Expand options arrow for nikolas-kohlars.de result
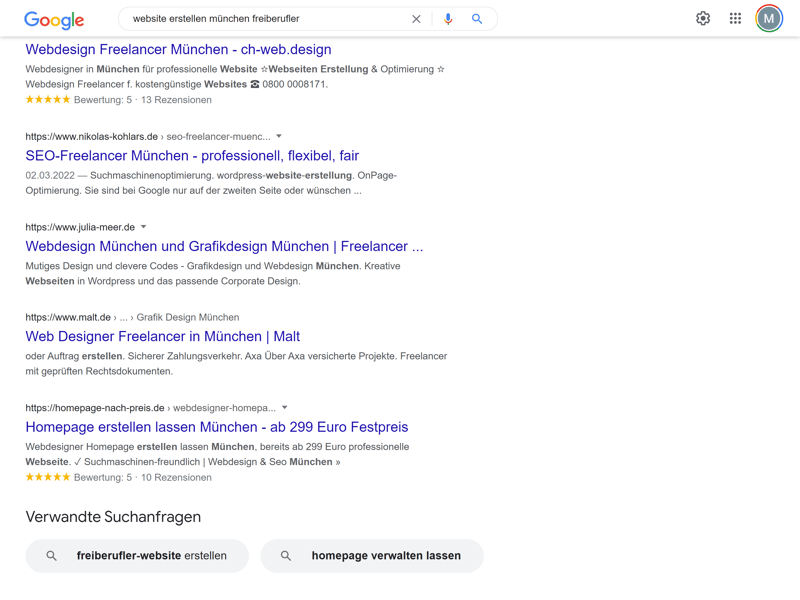Screen dimensions: 800x600 click(x=279, y=136)
